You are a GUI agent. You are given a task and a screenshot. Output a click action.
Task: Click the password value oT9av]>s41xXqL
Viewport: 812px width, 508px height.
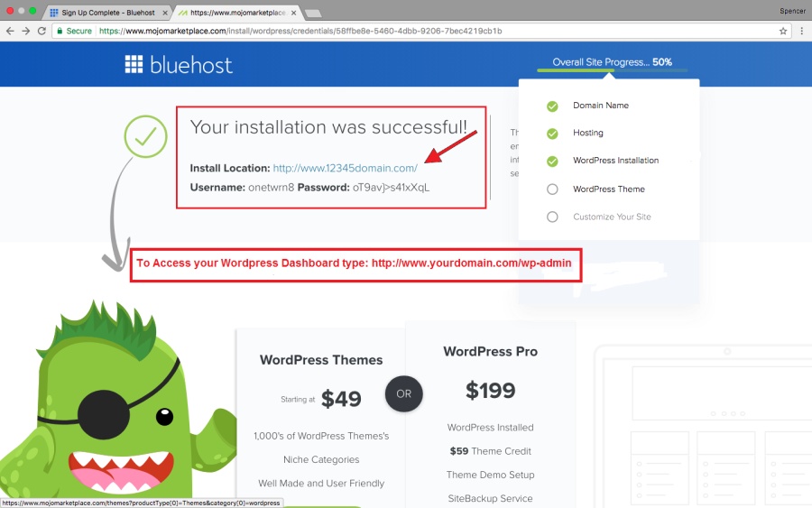pyautogui.click(x=391, y=188)
